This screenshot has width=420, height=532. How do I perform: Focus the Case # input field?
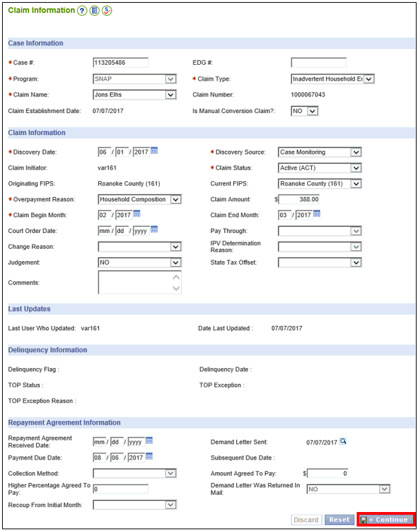tap(120, 63)
